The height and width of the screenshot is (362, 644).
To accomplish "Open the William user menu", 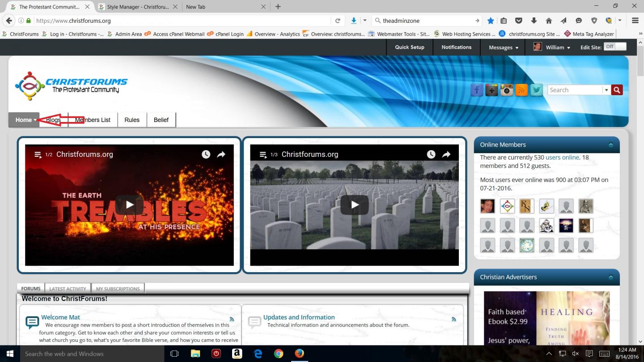I will click(552, 47).
